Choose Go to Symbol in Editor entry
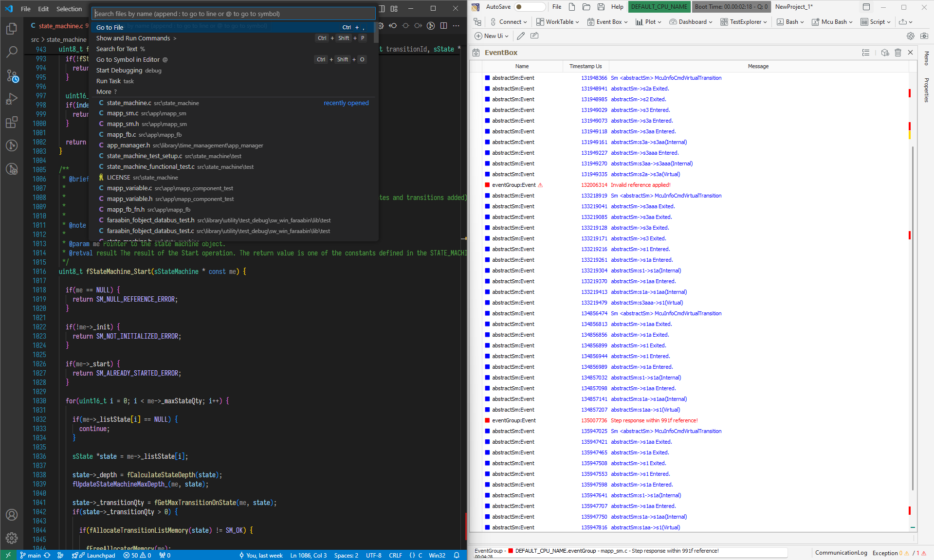The height and width of the screenshot is (560, 934). pyautogui.click(x=233, y=59)
